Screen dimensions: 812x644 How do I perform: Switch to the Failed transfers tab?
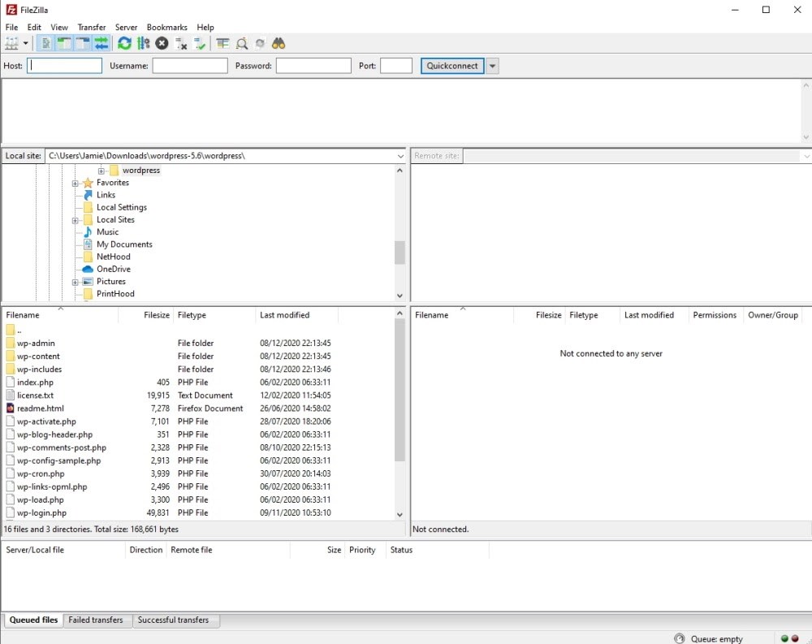coord(96,620)
